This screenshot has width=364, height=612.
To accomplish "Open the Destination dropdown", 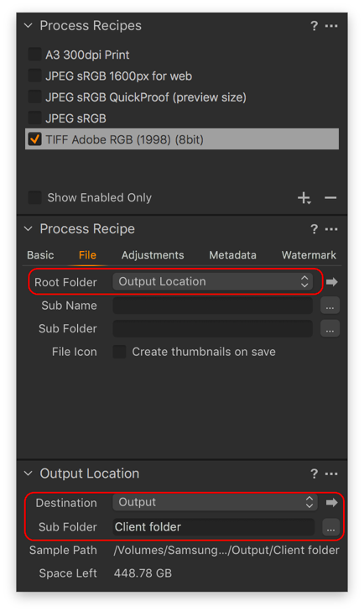I will 215,502.
